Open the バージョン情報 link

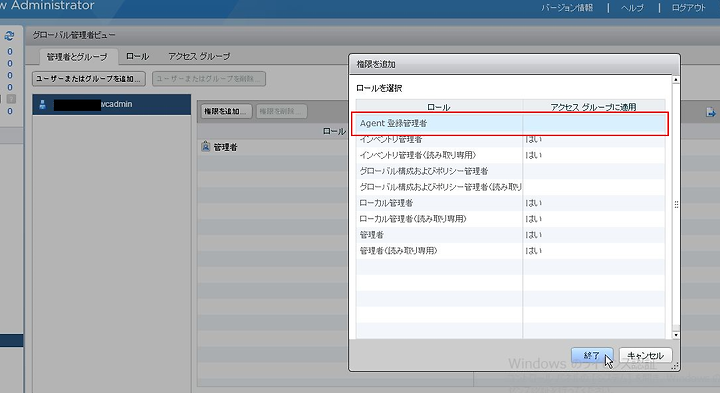coord(567,8)
